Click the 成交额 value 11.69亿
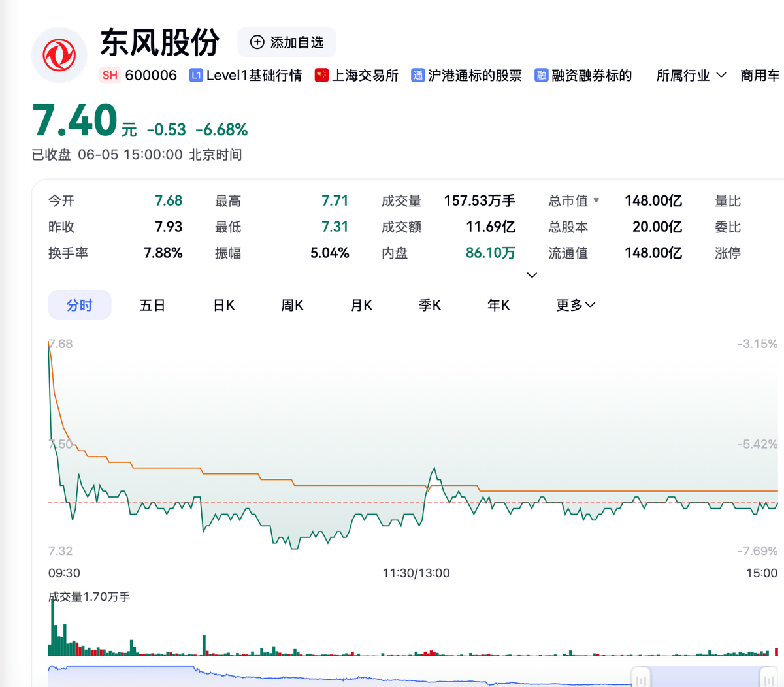Screen dimensions: 784x687 click(491, 227)
